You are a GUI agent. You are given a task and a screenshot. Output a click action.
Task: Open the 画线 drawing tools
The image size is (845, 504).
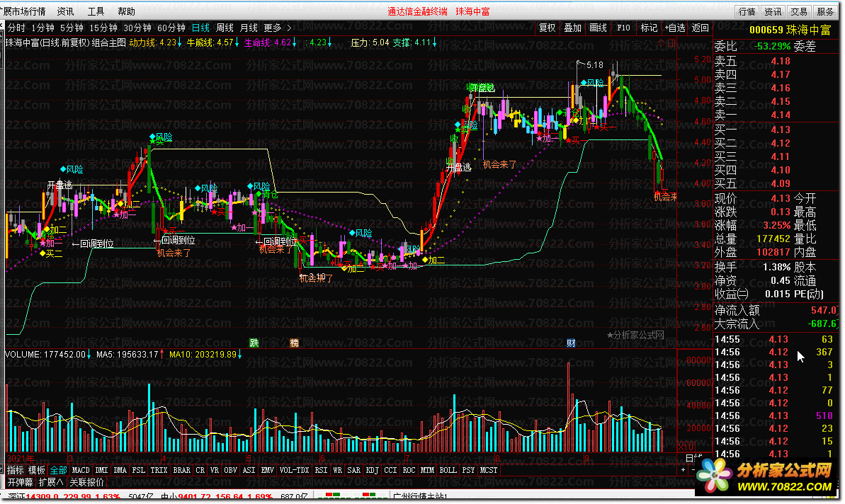coord(599,28)
